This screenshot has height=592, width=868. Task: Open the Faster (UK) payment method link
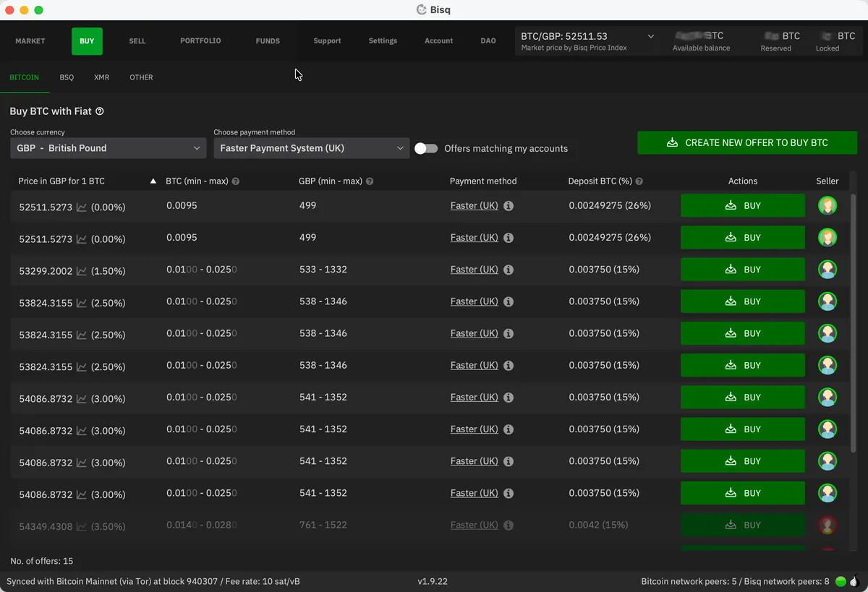[476, 205]
